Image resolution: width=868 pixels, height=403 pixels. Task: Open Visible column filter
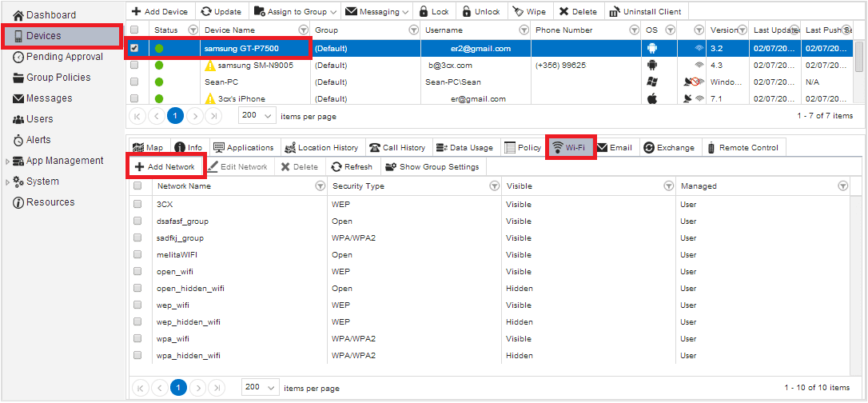[669, 186]
